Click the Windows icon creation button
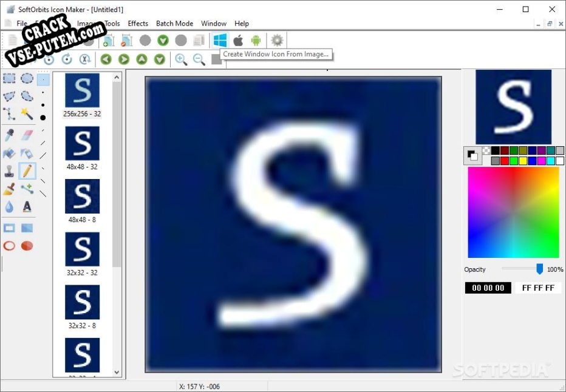This screenshot has width=566, height=392. click(x=220, y=40)
